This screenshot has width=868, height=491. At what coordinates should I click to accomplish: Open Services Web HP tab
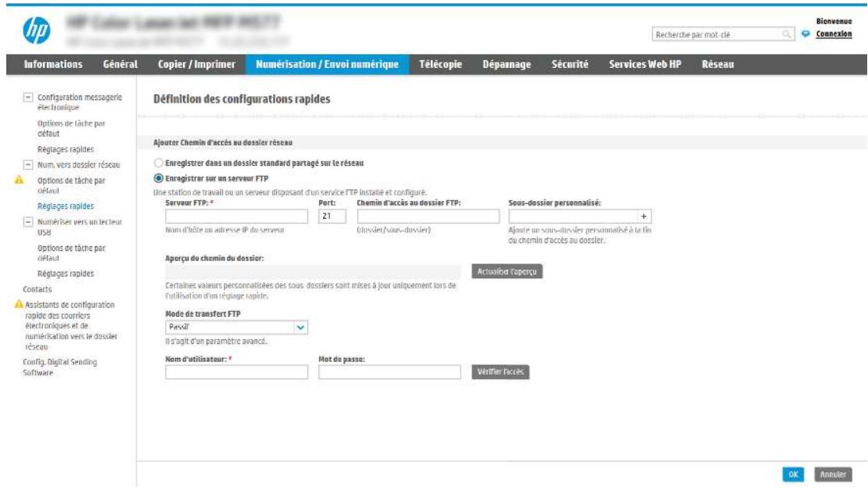click(645, 64)
